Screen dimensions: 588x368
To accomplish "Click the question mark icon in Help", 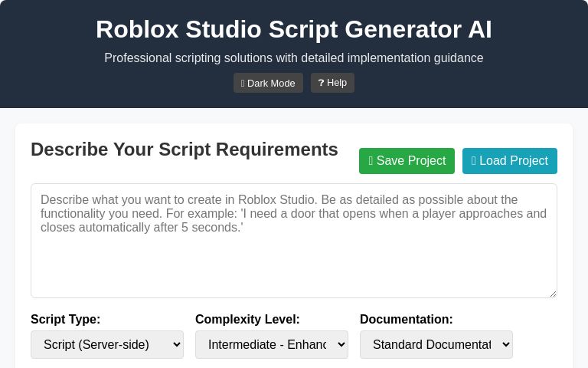I will pos(321,83).
